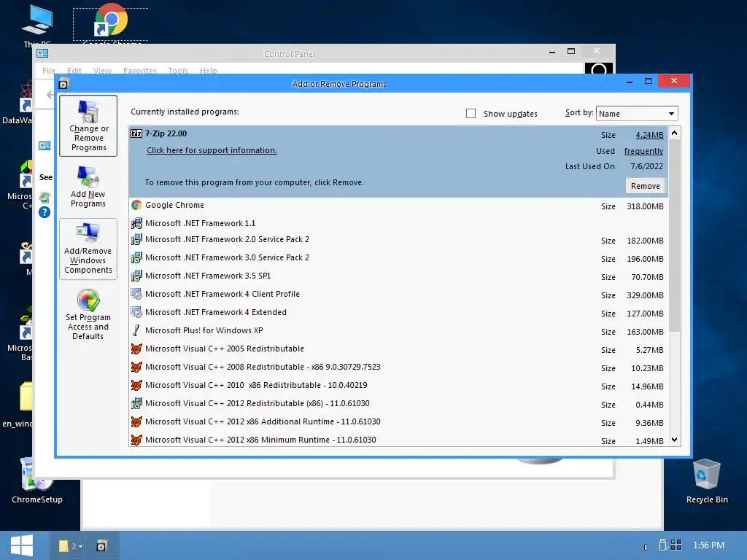The image size is (747, 560).
Task: Click the back arrow in Control Panel window
Action: tap(50, 95)
